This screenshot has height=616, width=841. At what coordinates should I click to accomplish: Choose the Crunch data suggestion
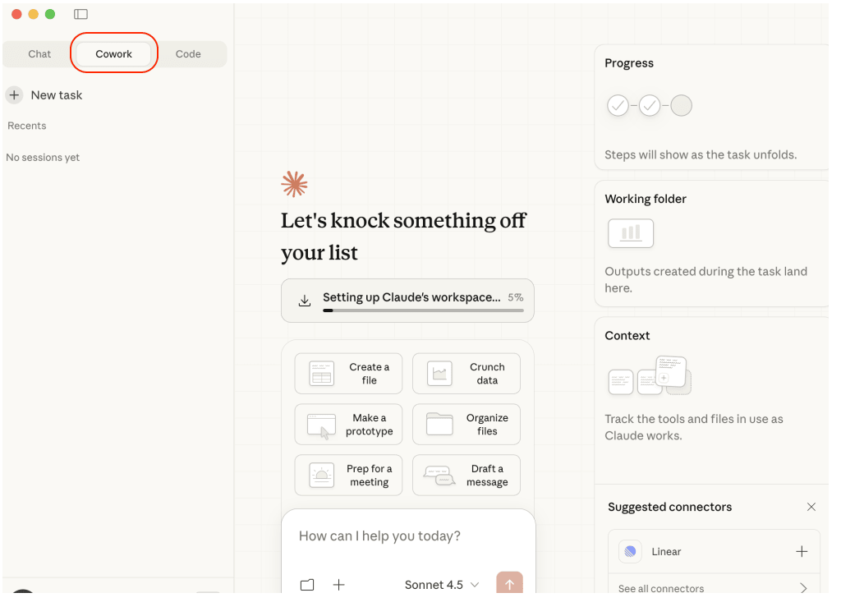tap(466, 374)
